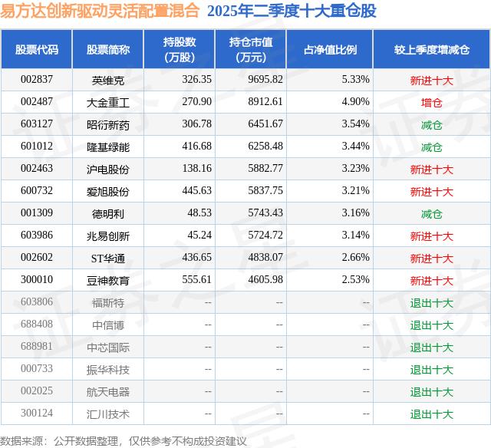Click the 占净值比例 column header
The height and width of the screenshot is (448, 491).
point(330,49)
